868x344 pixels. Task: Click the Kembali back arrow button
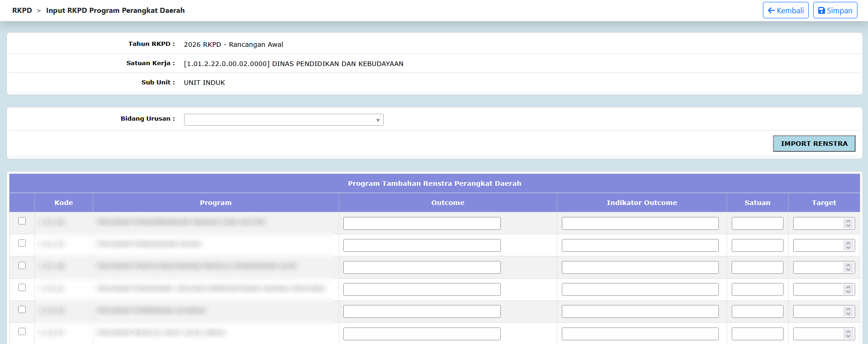785,11
